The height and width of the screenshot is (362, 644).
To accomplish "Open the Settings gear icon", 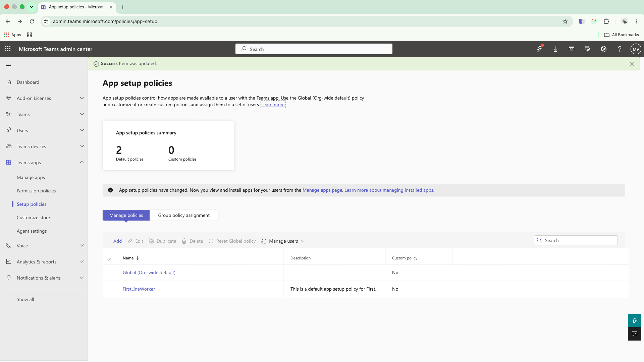I will tap(604, 49).
